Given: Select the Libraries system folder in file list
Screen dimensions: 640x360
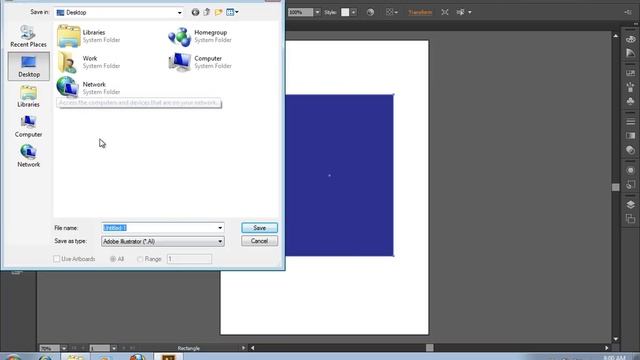Looking at the screenshot, I should click(89, 36).
